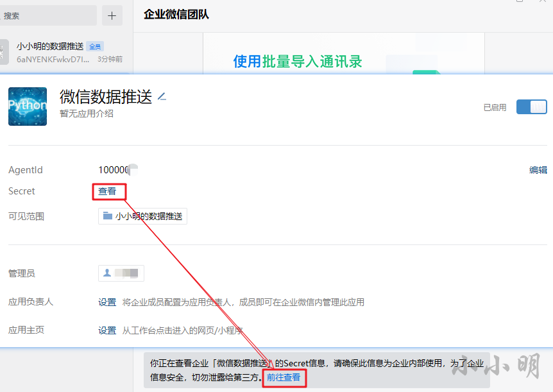Screen dimensions: 553x392
Task: Click the pencil icon beside 微信数据推送
Action: (x=162, y=96)
